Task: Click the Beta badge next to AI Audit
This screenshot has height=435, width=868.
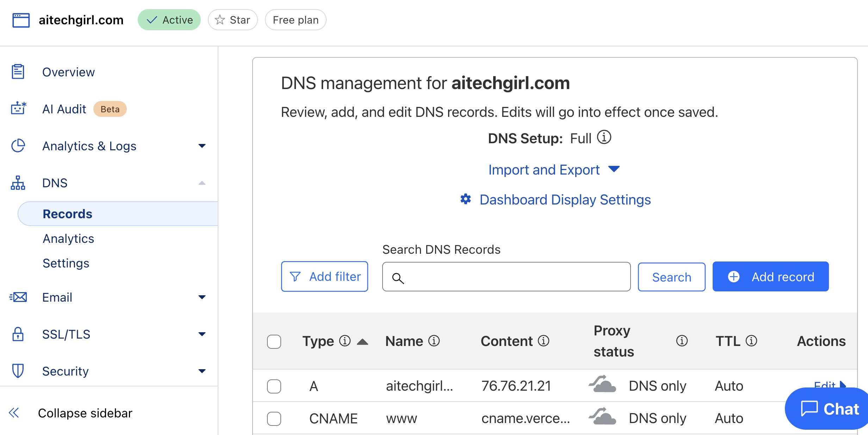Action: point(110,109)
